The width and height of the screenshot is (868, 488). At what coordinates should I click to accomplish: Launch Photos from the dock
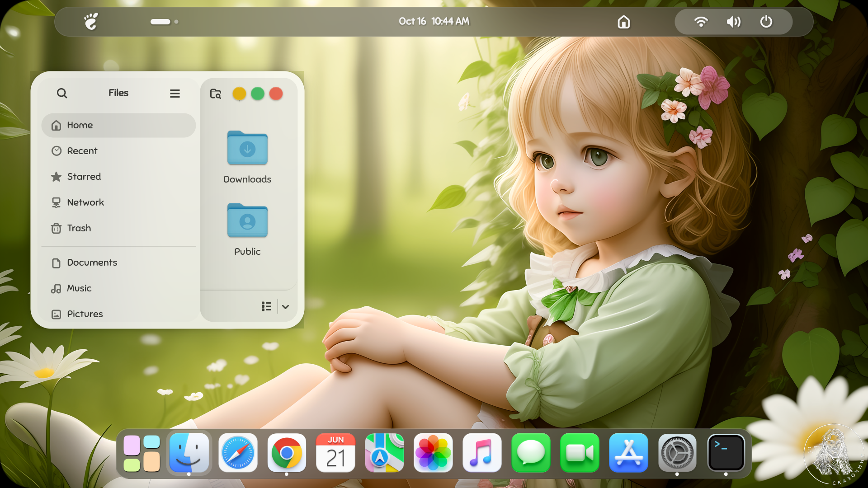coord(433,453)
